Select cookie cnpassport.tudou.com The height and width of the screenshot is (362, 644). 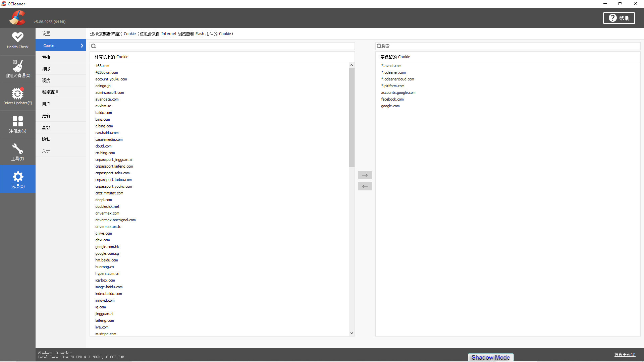click(x=113, y=180)
